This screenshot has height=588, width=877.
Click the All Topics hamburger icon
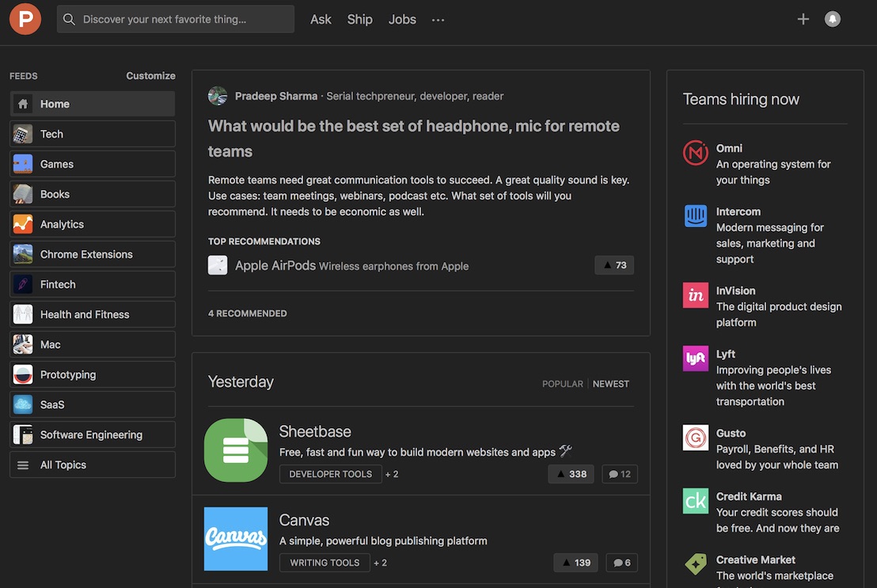(23, 465)
